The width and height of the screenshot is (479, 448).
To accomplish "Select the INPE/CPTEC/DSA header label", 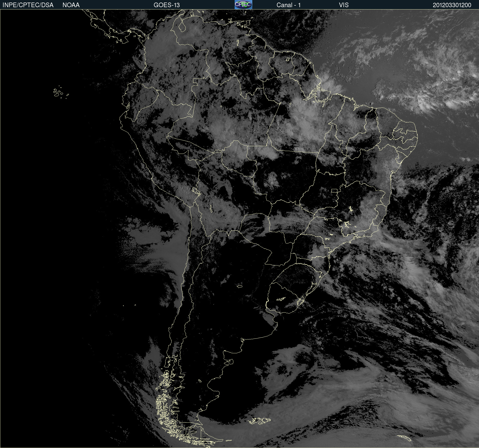I will click(28, 5).
